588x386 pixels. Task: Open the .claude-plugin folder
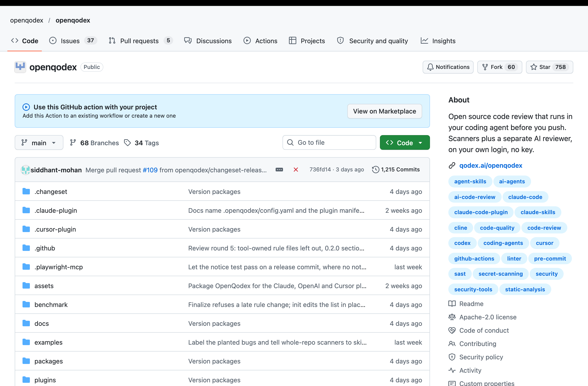[x=56, y=210]
